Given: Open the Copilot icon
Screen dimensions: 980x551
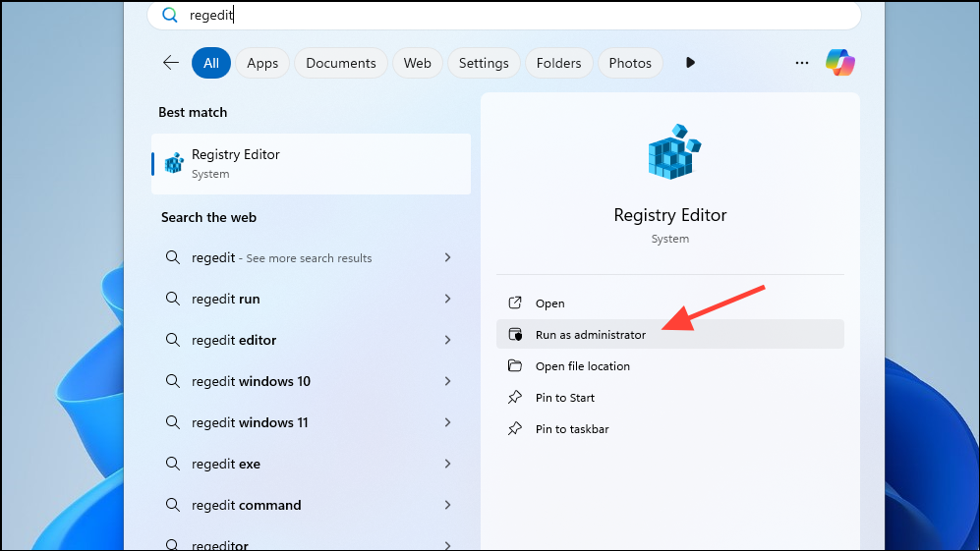Looking at the screenshot, I should click(x=840, y=63).
